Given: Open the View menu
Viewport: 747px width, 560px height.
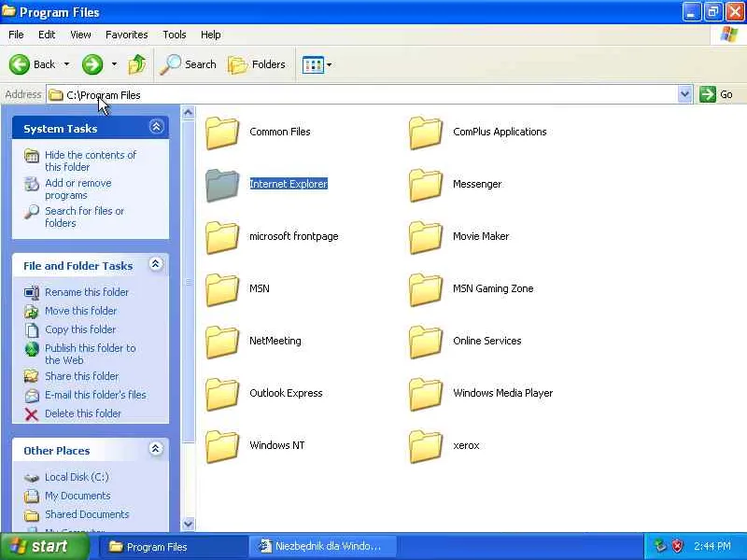Looking at the screenshot, I should click(80, 35).
